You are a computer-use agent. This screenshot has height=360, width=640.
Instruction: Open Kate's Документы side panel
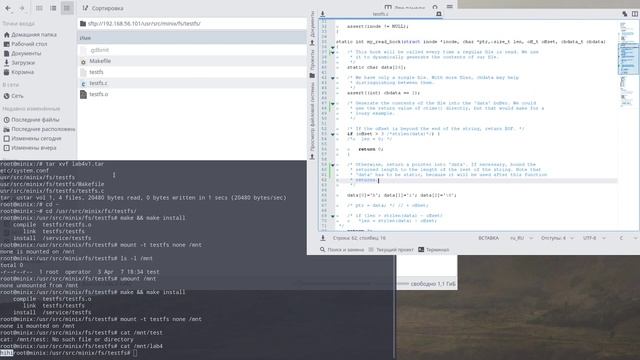click(x=312, y=28)
